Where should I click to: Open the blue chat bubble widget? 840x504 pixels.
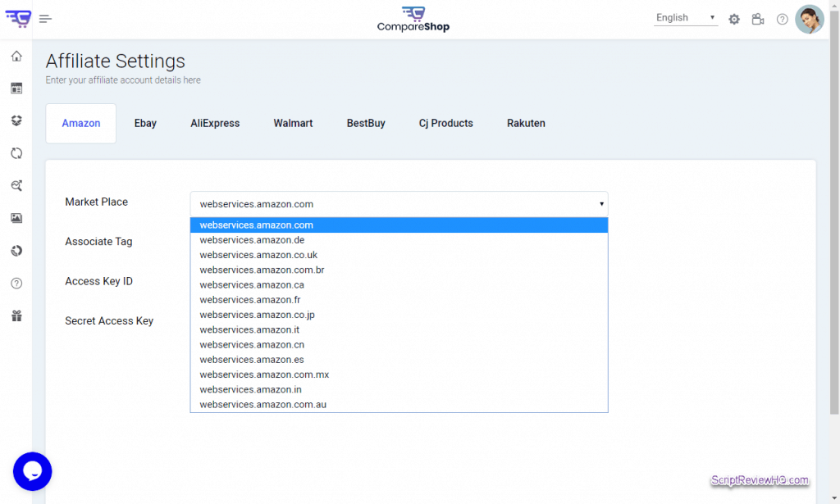(32, 471)
